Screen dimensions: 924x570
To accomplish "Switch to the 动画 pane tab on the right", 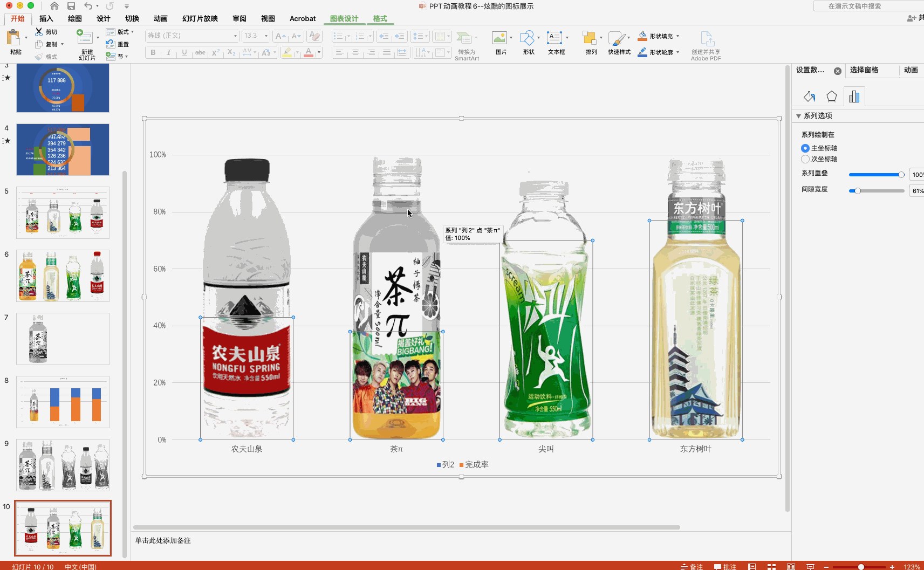I will 911,70.
